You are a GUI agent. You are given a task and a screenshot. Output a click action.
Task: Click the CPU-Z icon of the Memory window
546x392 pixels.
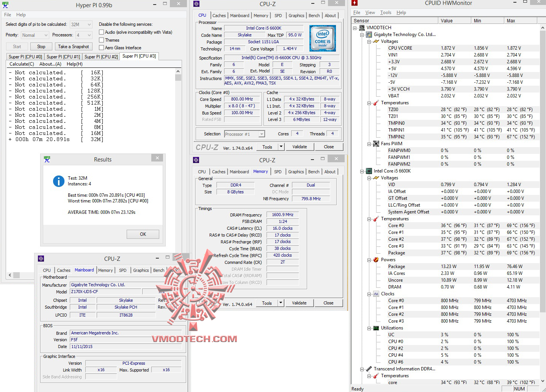click(x=196, y=160)
